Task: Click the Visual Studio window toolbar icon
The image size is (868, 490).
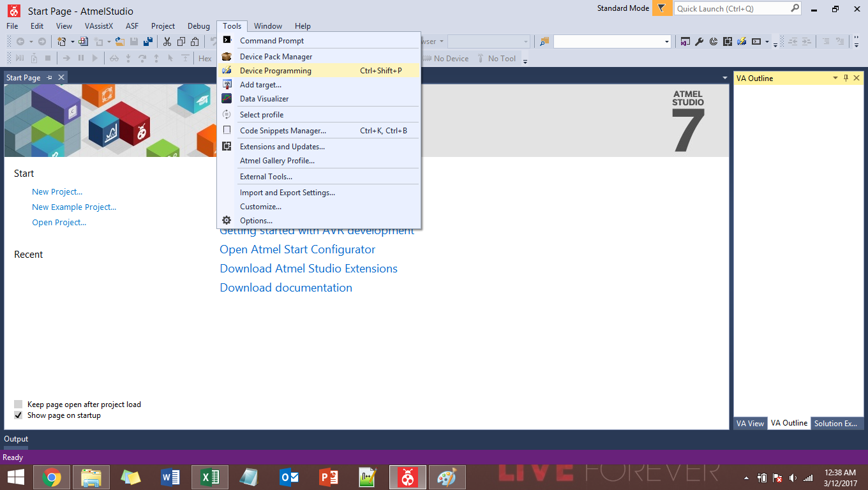Action: (x=685, y=41)
